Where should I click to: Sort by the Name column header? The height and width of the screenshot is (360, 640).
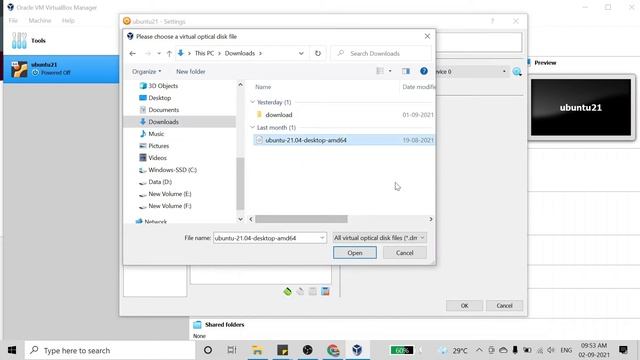tap(263, 87)
